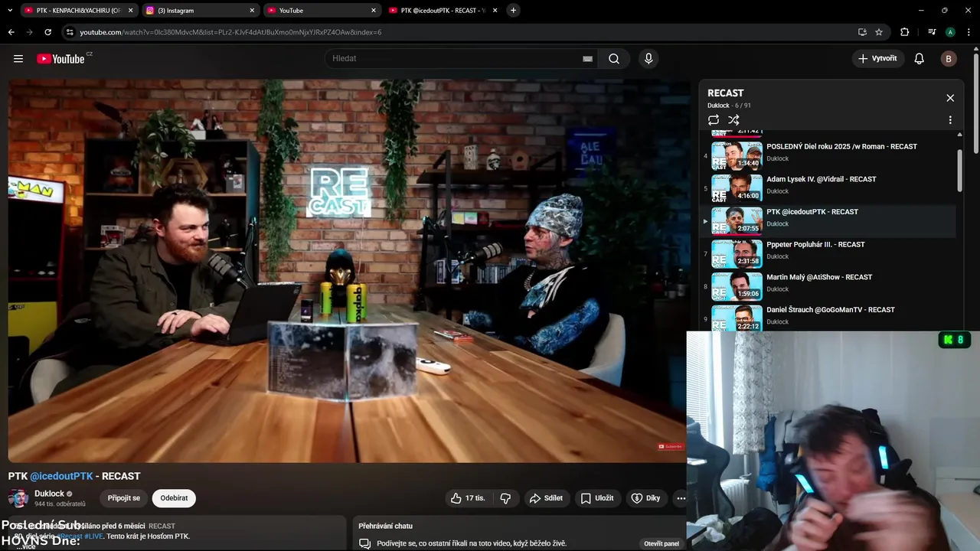
Task: Play POSLEDNÝ Diel roku 2025 video thumbnail
Action: click(737, 156)
